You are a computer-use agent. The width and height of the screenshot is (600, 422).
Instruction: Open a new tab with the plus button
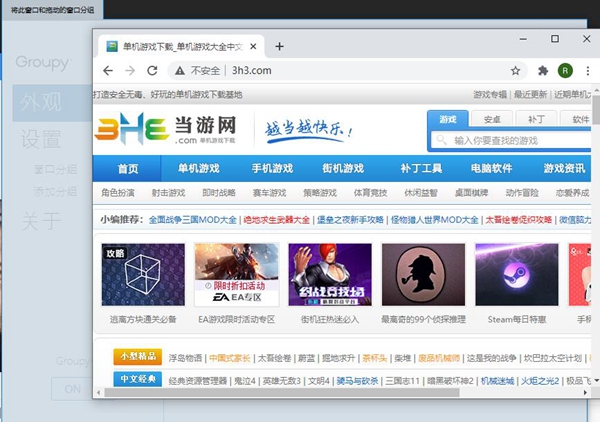[279, 46]
